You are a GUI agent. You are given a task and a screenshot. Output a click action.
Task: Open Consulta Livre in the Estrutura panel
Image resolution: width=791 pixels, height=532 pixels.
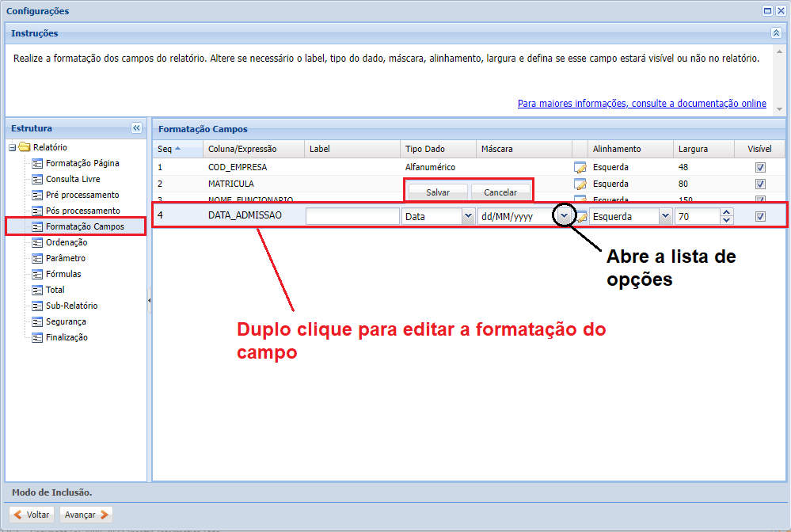67,179
